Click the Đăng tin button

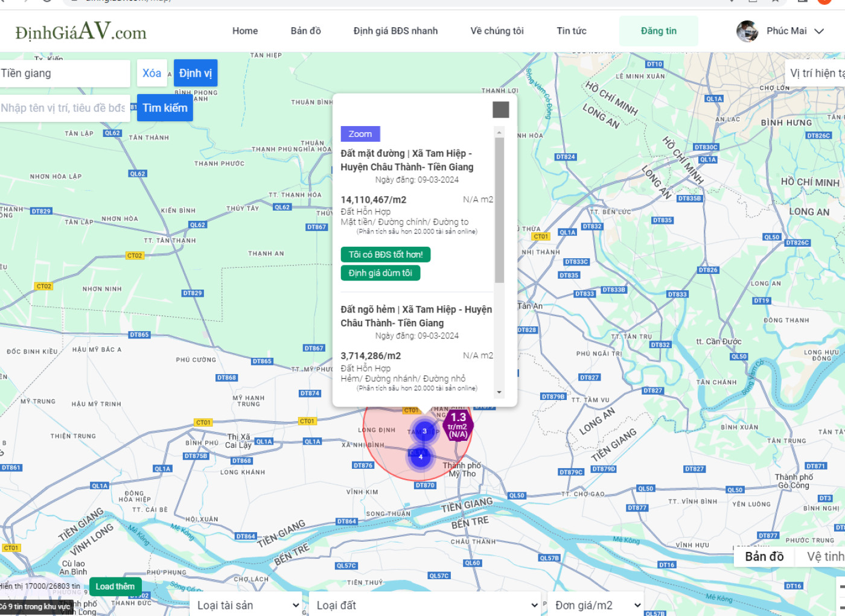click(658, 31)
